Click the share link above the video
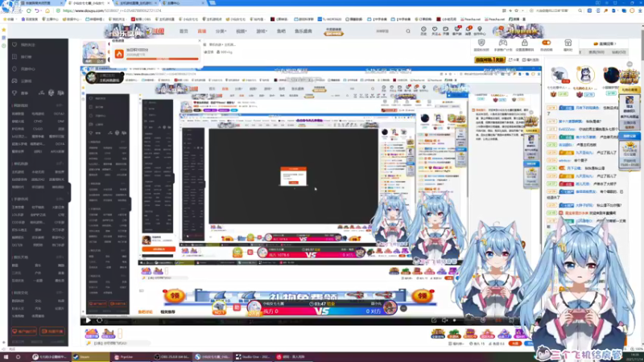Image resolution: width=644 pixels, height=362 pixels. click(514, 60)
